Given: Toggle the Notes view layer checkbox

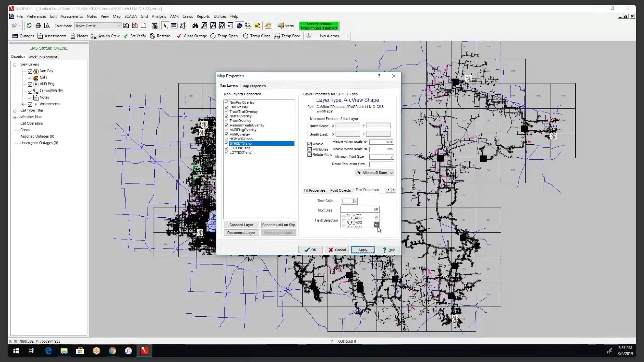Looking at the screenshot, I should [x=30, y=97].
